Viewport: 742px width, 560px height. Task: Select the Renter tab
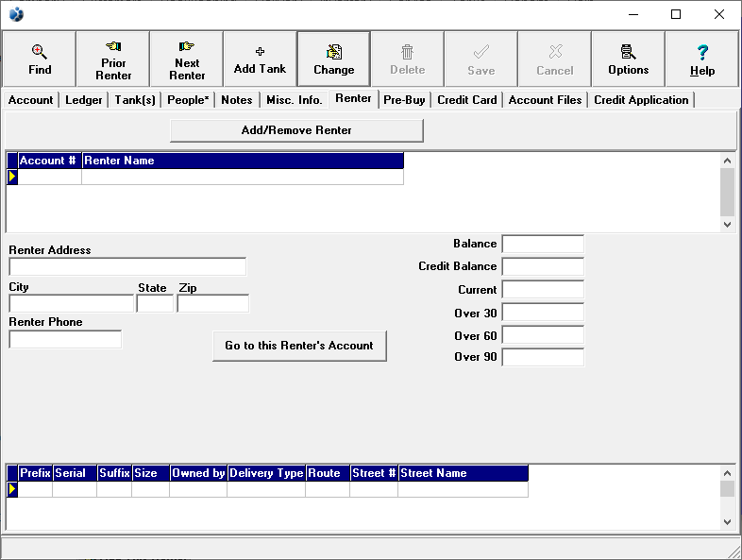(353, 98)
